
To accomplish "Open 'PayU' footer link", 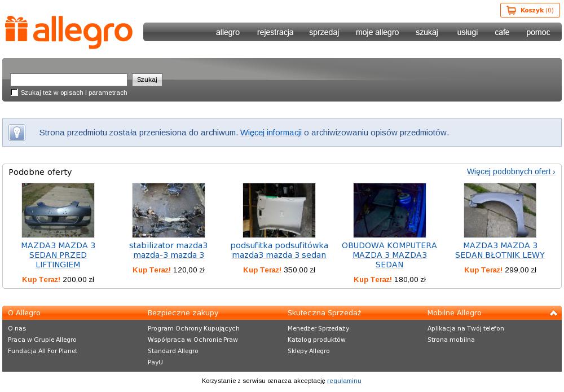I will coord(155,362).
